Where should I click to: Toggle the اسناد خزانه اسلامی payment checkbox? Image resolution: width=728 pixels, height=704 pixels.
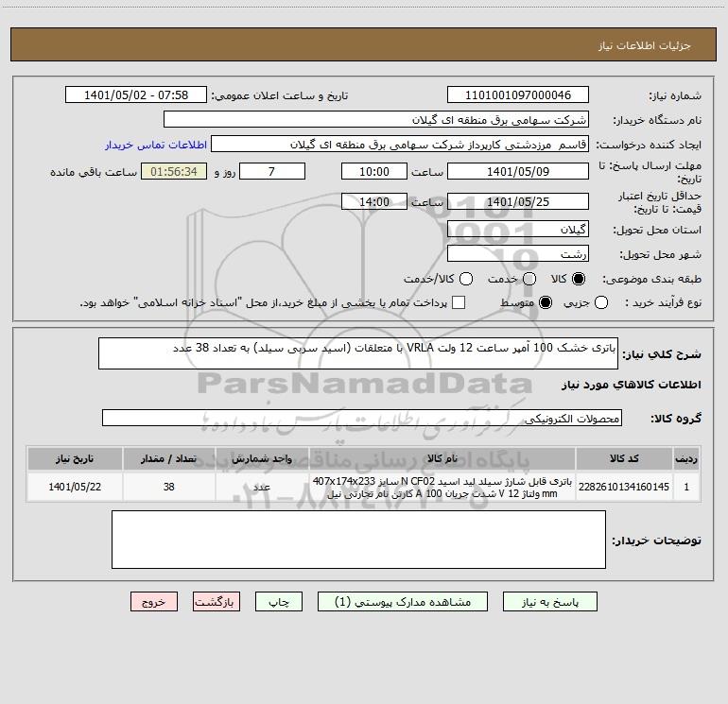pos(459,302)
